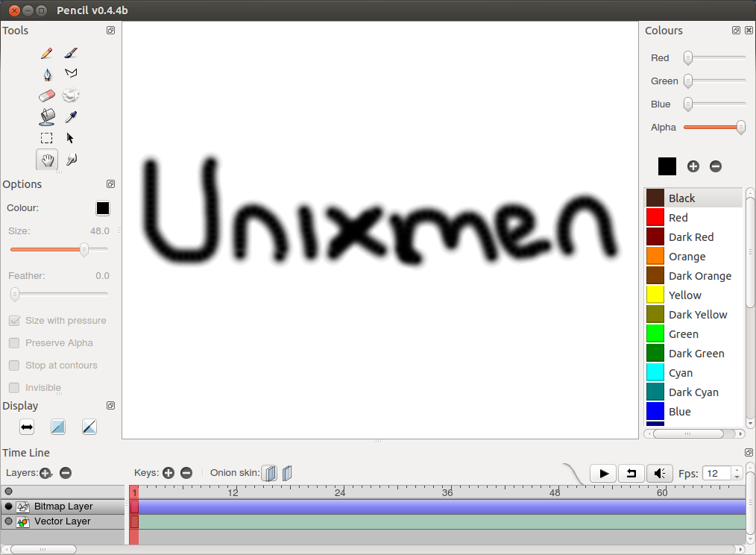
Task: Remove a keyframe with Keys minus
Action: pos(186,473)
